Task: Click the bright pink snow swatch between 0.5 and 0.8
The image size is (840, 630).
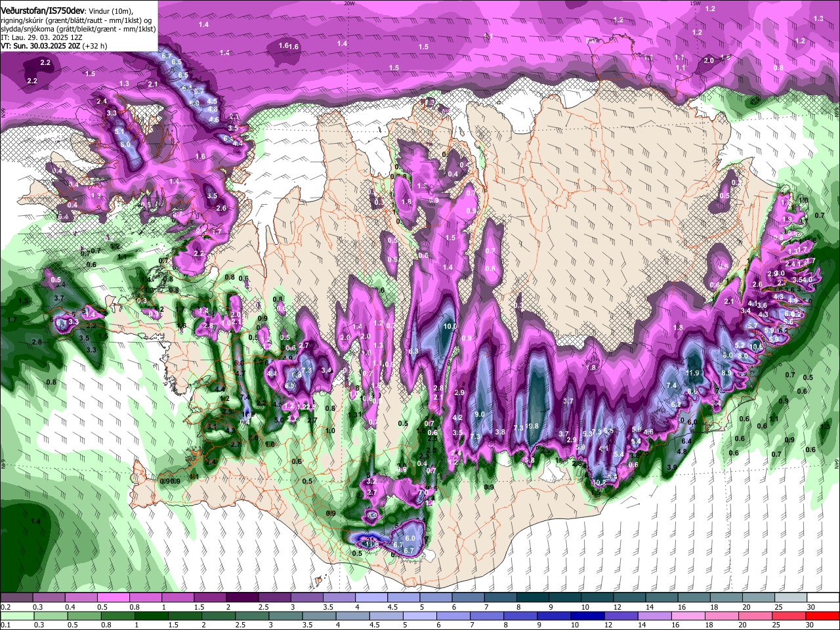Action: (114, 598)
